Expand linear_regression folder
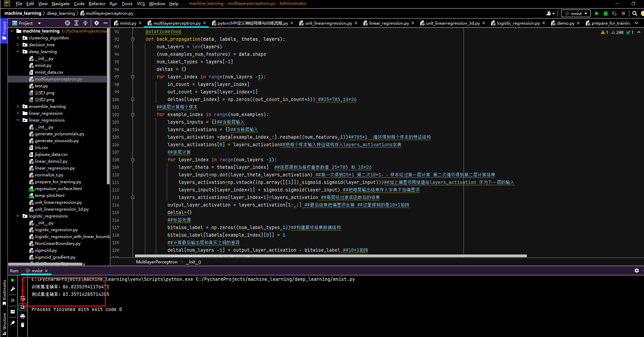 (18, 113)
